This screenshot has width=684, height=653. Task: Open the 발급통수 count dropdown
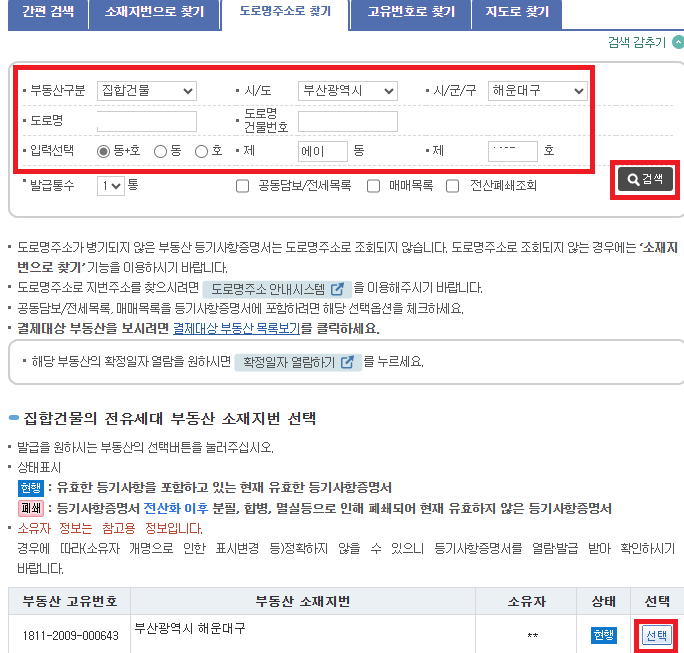click(111, 186)
